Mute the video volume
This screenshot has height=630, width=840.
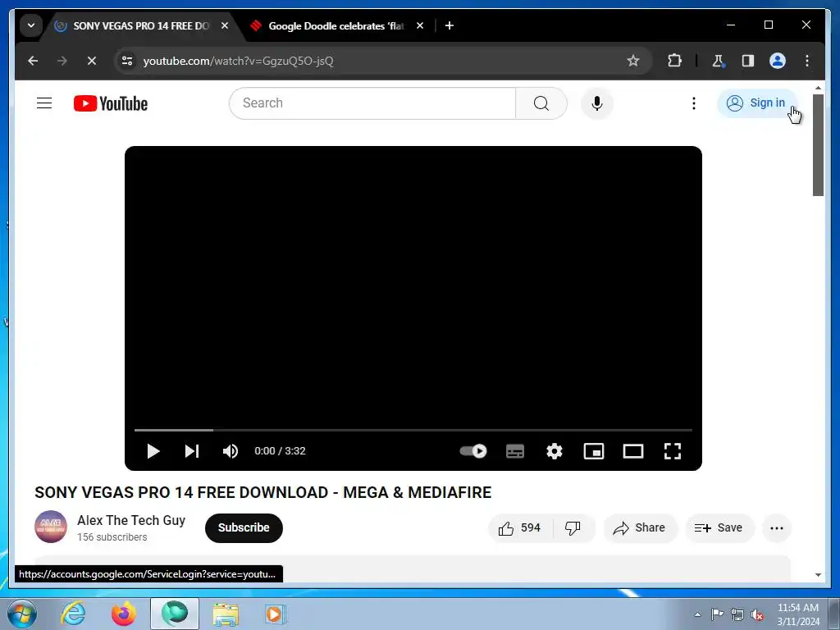pos(231,451)
